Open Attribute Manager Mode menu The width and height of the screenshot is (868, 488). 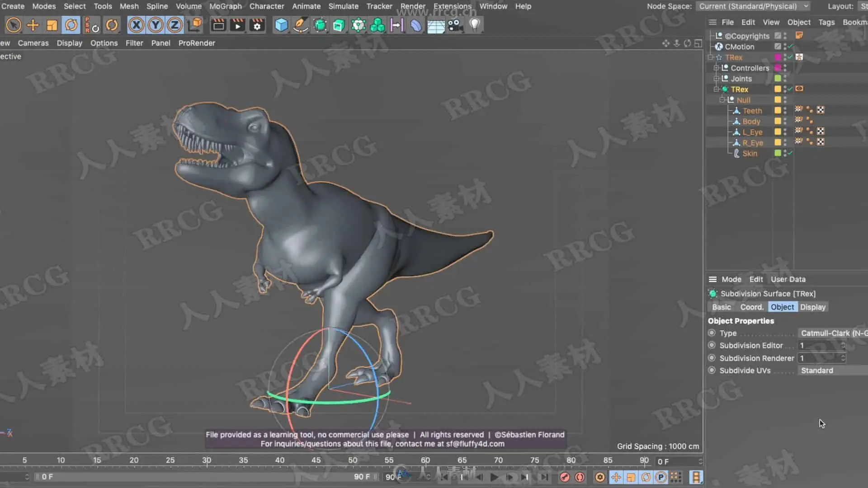731,279
